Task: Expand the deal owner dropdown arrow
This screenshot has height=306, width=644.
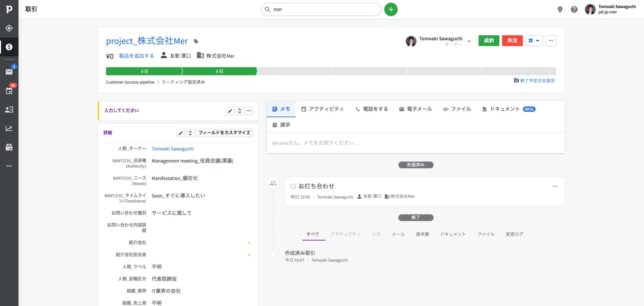Action: [x=469, y=41]
